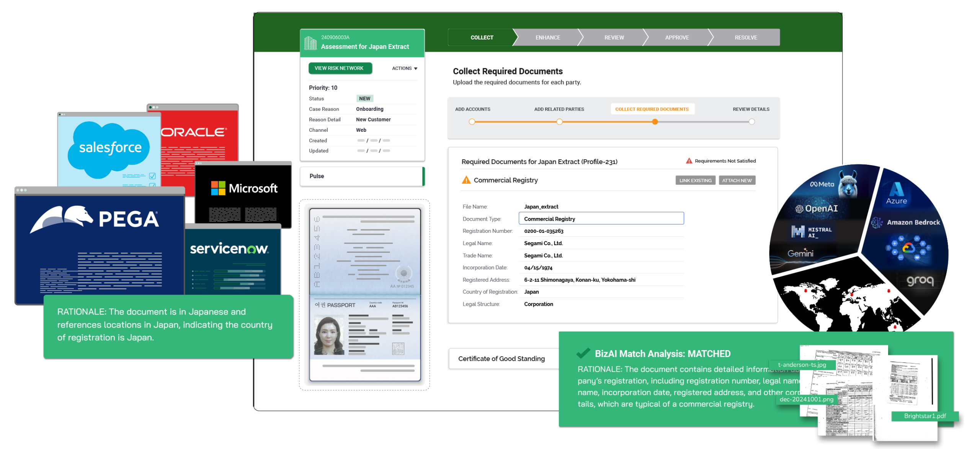Go to the ADD ACCOUNTS step
This screenshot has width=980, height=449.
pos(472,109)
